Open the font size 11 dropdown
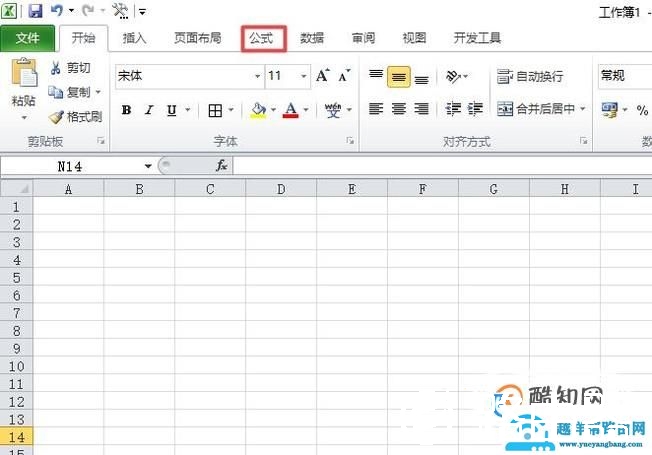Viewport: 652px width, 455px height. point(304,77)
